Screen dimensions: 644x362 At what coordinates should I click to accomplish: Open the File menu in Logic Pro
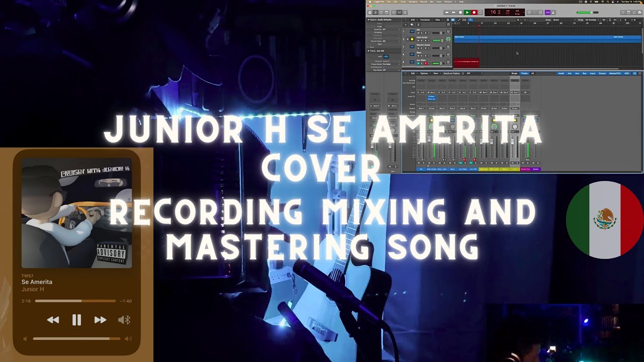coord(388,2)
